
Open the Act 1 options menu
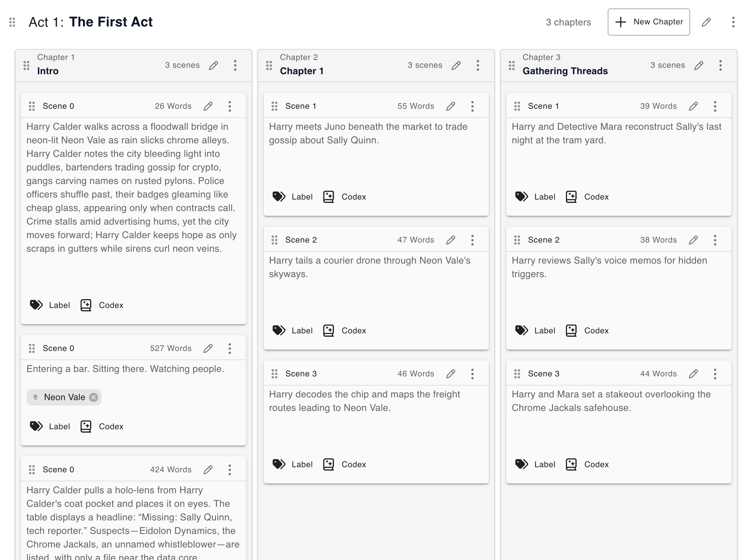click(733, 22)
